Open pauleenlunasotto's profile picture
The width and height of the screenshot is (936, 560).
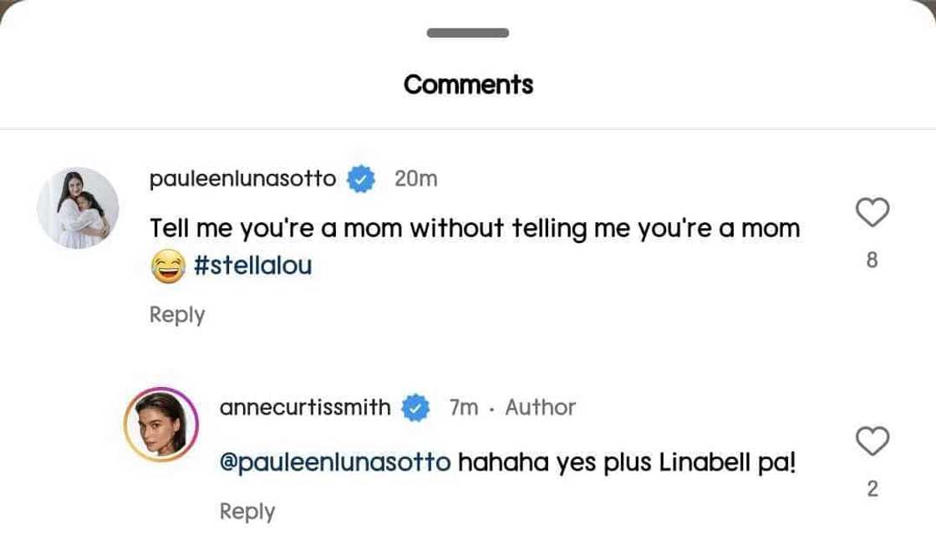[x=79, y=208]
